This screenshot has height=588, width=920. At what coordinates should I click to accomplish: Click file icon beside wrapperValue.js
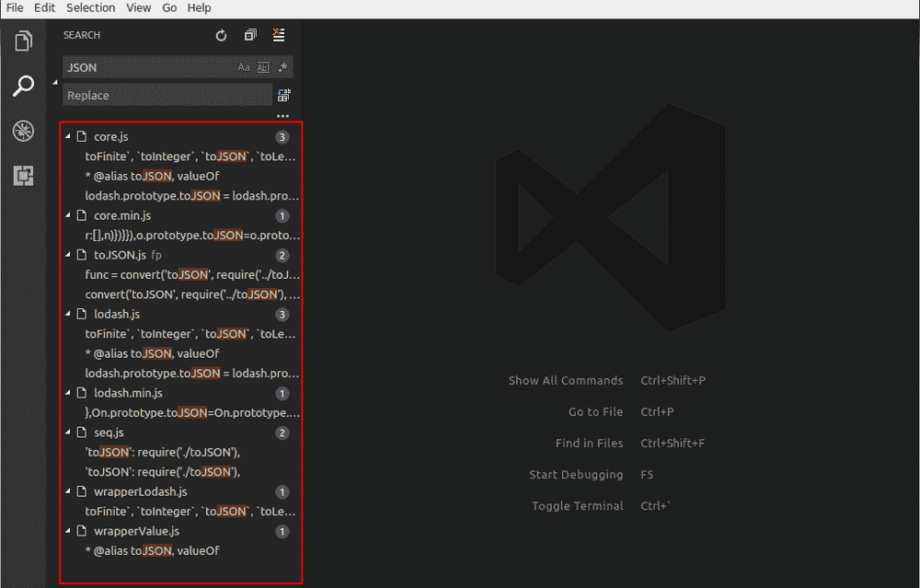82,531
